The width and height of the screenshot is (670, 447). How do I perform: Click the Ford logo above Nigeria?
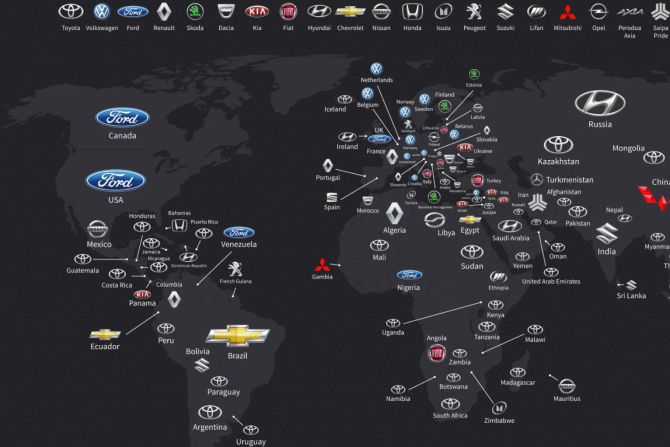coord(409,275)
